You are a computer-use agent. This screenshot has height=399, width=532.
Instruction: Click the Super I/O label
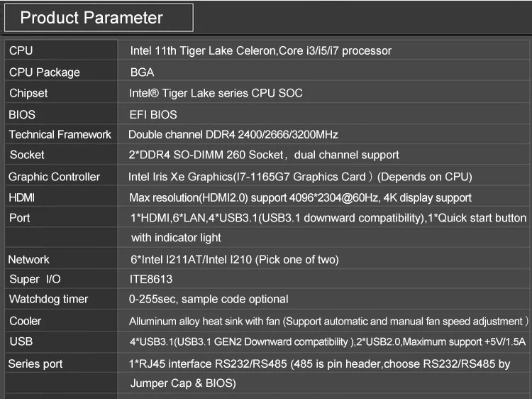point(35,280)
